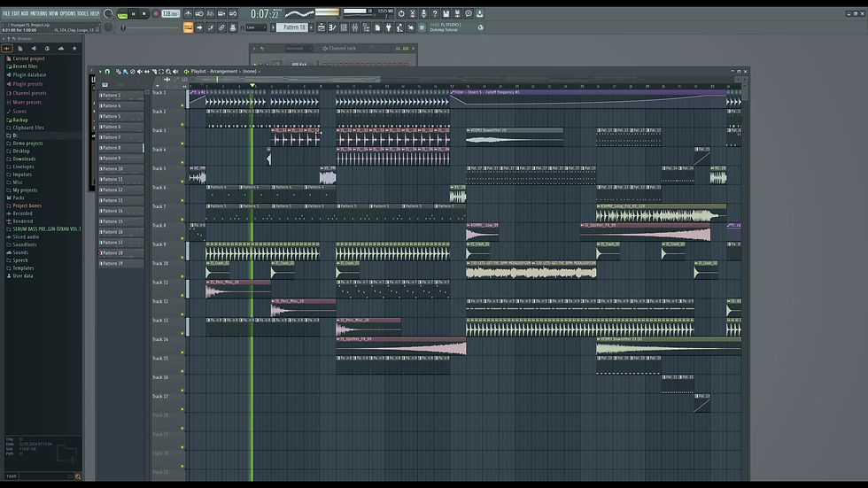Expand the Templates folder

tap(23, 267)
